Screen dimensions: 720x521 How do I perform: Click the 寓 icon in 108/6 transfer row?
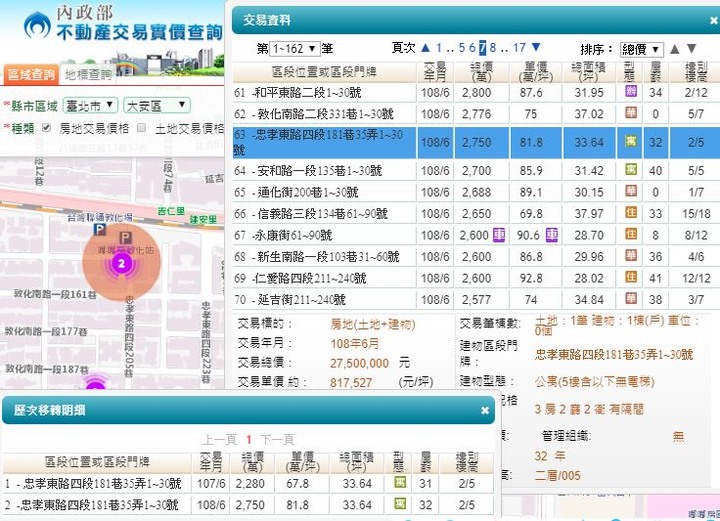(399, 504)
